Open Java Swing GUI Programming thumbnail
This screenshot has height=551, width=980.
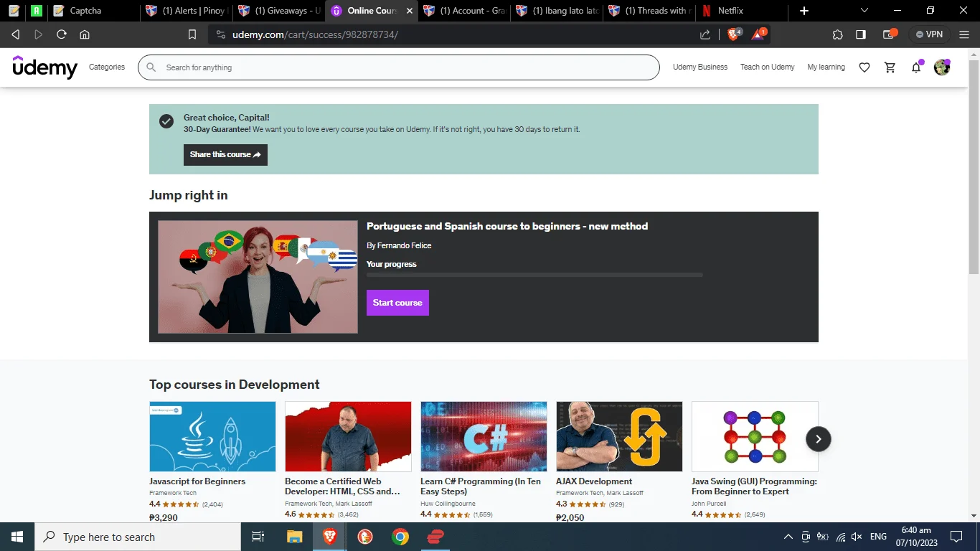point(755,436)
